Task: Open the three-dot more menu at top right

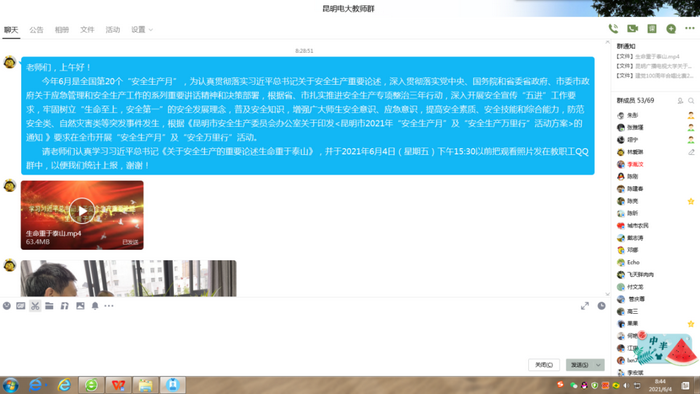Action: coord(690,28)
